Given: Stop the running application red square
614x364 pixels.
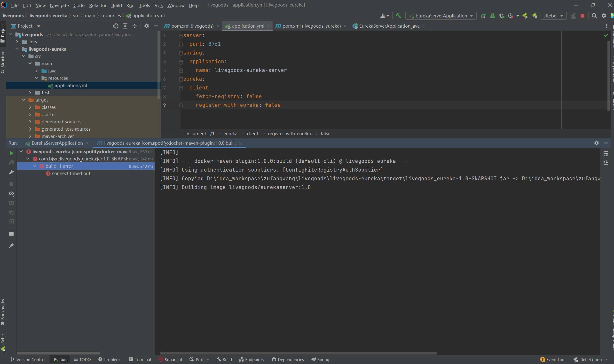Looking at the screenshot, I should (582, 16).
